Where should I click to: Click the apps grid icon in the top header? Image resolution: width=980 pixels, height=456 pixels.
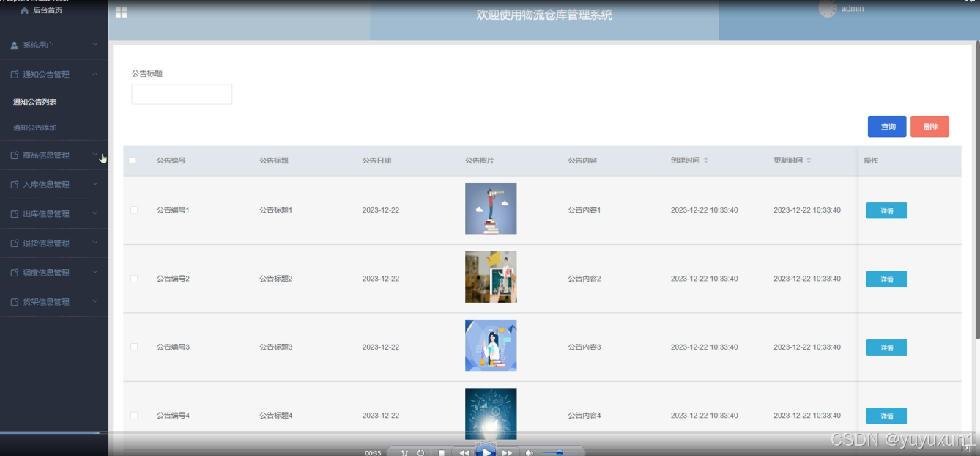(x=121, y=12)
